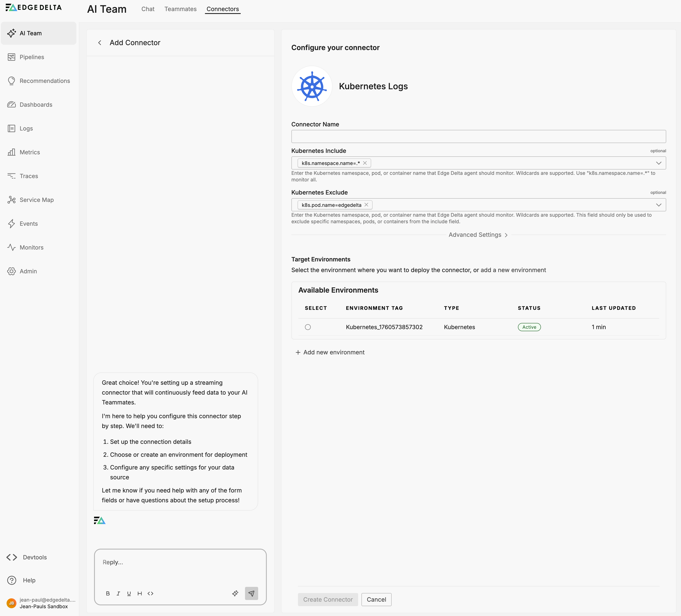Toggle bold formatting in reply editor
Viewport: 681px width, 616px height.
click(108, 593)
